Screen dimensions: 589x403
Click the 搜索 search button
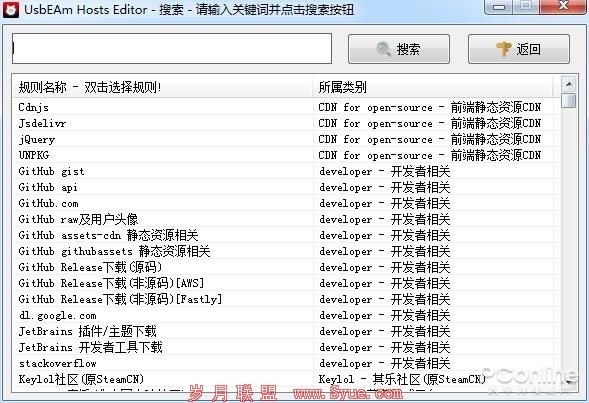point(399,49)
